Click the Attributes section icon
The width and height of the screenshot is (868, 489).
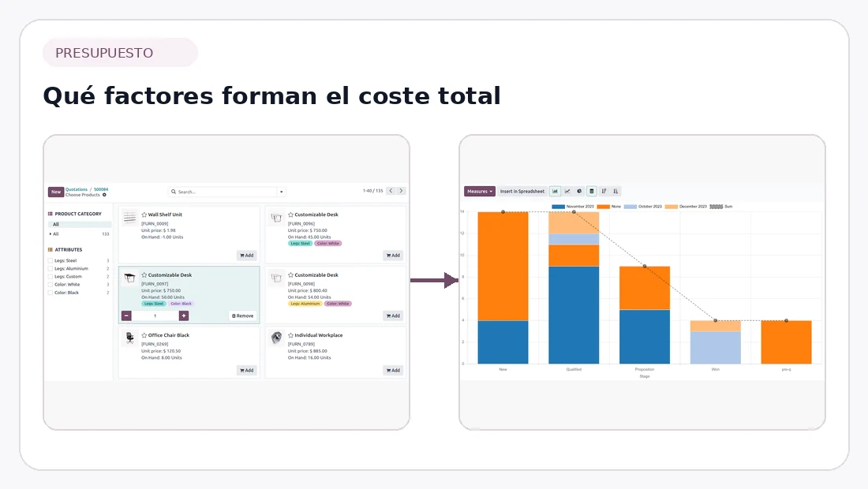point(50,249)
